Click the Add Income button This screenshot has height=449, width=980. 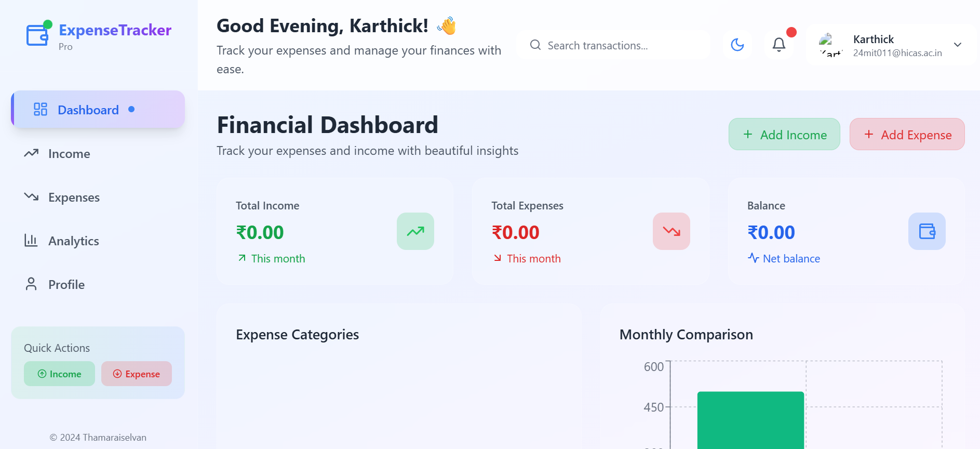click(784, 134)
